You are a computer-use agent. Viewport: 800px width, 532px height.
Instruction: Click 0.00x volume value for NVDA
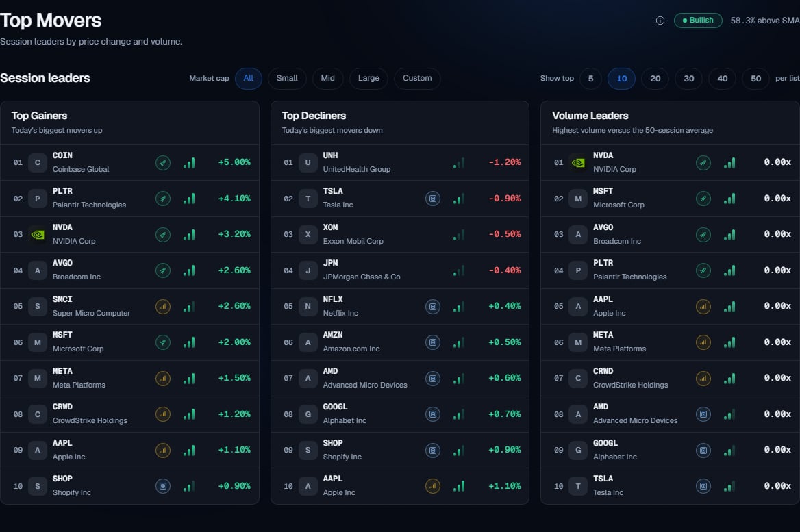click(x=777, y=162)
